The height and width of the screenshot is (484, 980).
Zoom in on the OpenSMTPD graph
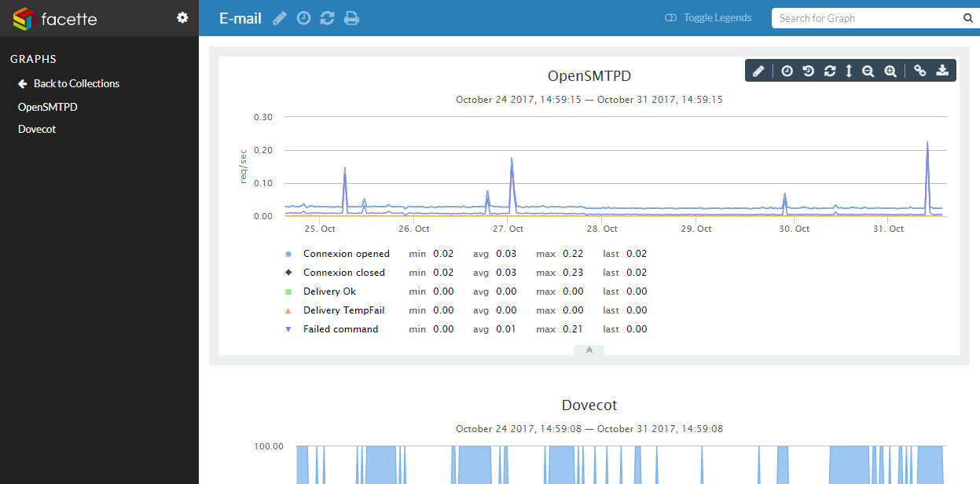[x=890, y=71]
